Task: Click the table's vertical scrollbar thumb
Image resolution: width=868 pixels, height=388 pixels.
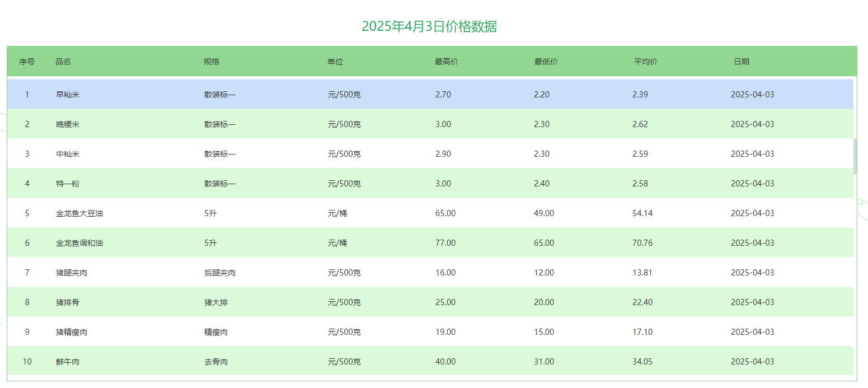Action: (x=855, y=157)
